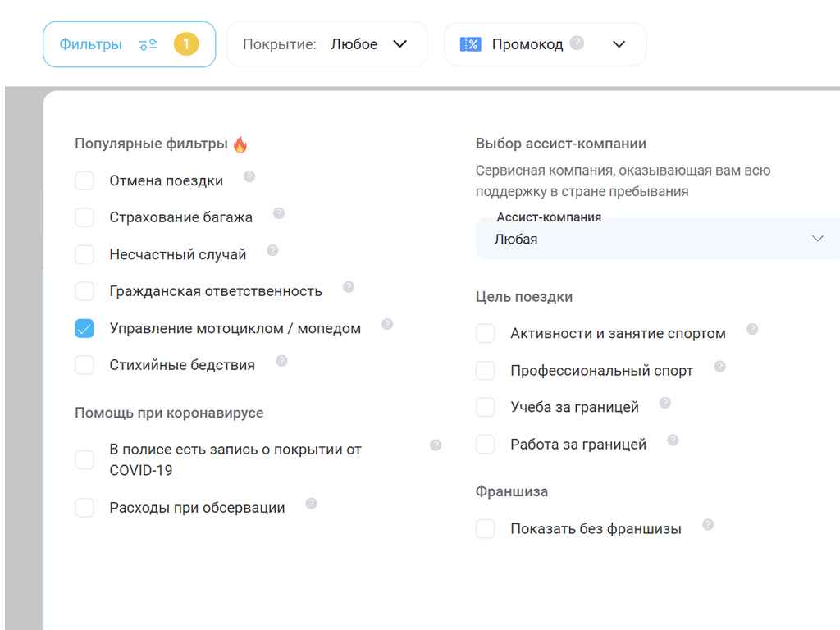Show help for Отмена поездки
Image resolution: width=840 pixels, height=630 pixels.
[249, 176]
